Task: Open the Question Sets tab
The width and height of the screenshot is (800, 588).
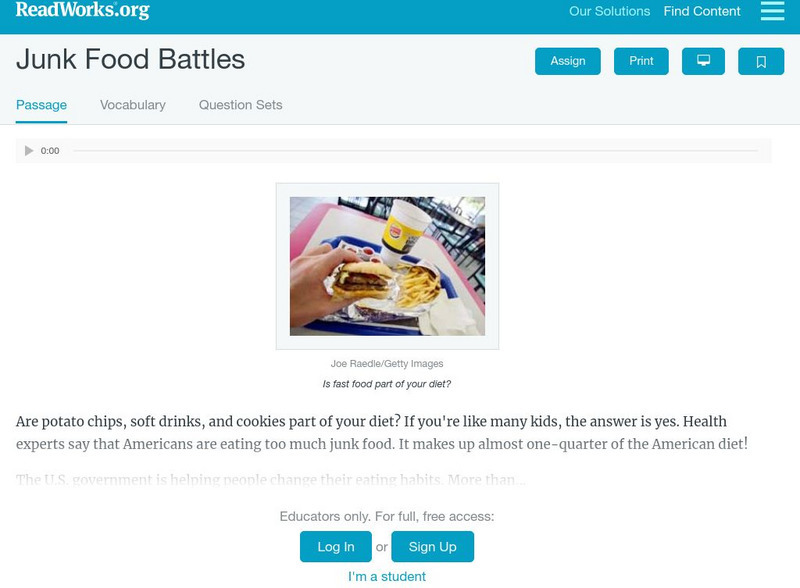Action: click(240, 105)
